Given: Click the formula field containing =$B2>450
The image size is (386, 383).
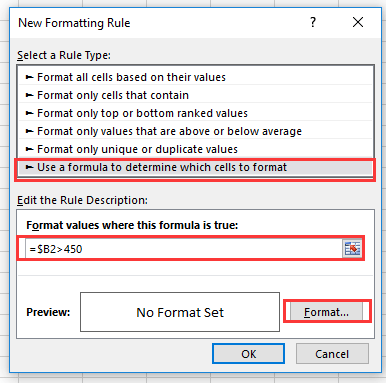Looking at the screenshot, I should [x=183, y=249].
